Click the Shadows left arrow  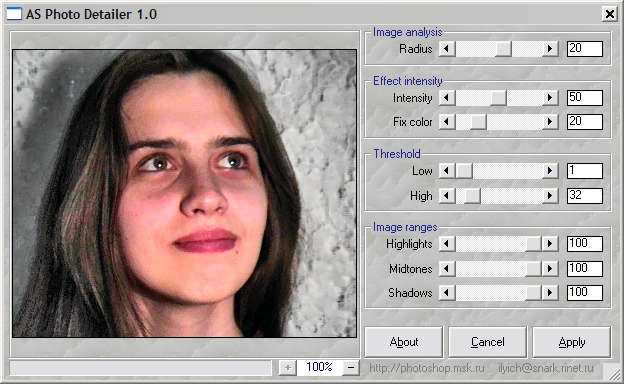[447, 293]
